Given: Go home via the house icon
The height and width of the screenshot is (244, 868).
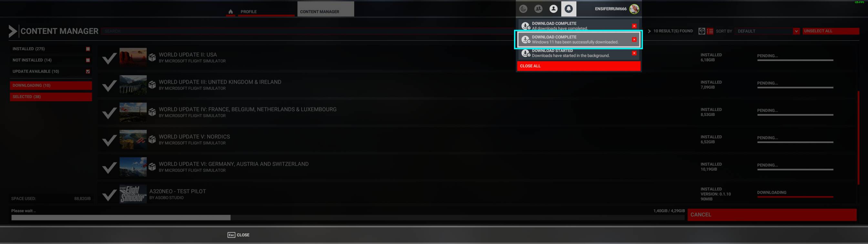Looking at the screenshot, I should [x=231, y=12].
